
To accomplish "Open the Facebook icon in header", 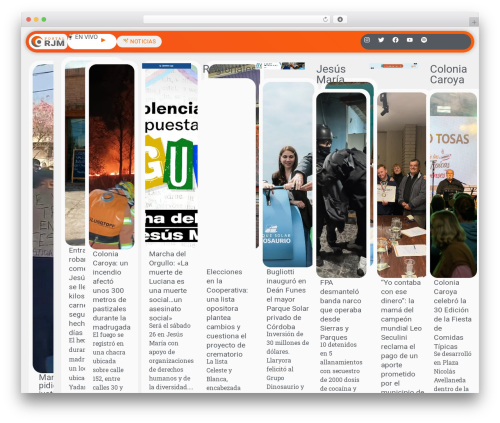I will coord(395,40).
